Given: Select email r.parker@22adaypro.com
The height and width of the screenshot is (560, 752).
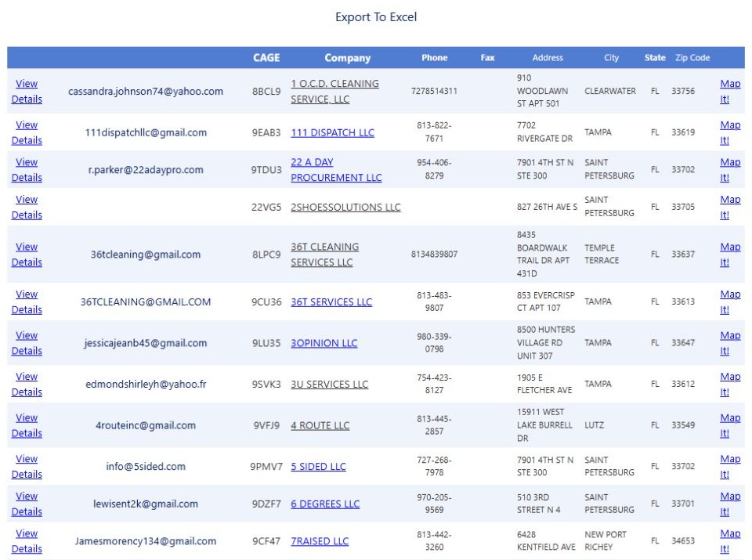Looking at the screenshot, I should point(146,170).
